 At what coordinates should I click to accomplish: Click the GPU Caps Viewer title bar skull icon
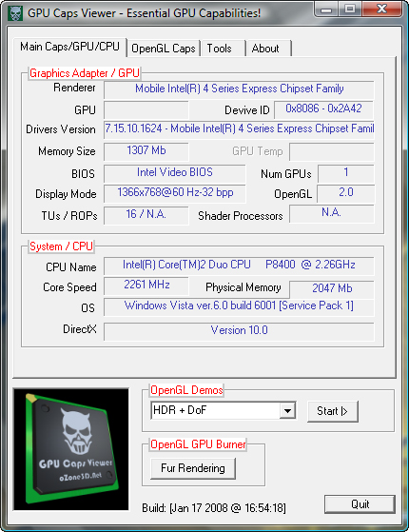pyautogui.click(x=15, y=13)
